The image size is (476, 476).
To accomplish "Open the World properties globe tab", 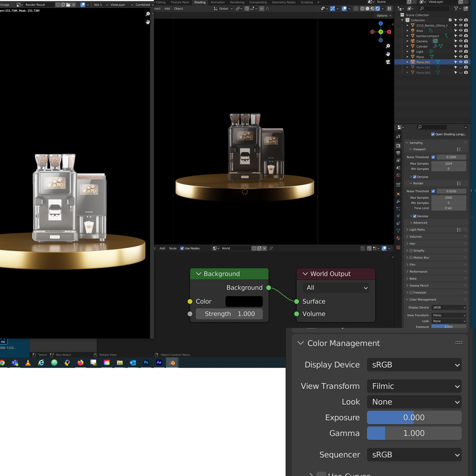I will (398, 175).
